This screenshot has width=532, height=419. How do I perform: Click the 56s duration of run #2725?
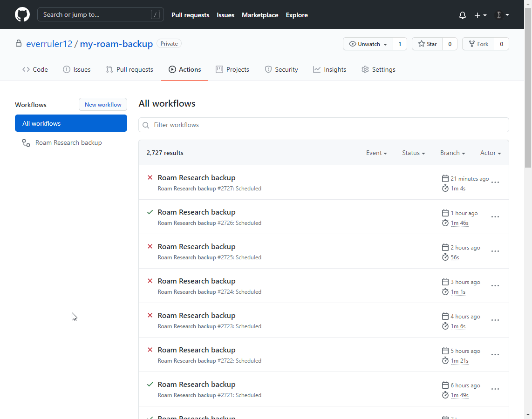(x=455, y=257)
